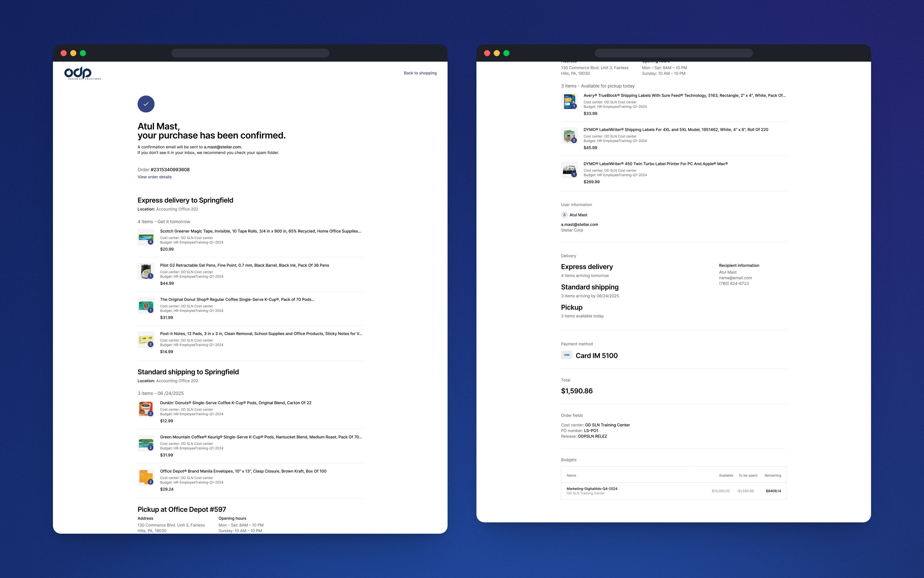Image resolution: width=924 pixels, height=578 pixels.
Task: Click the recipient email name@email.com
Action: pos(735,278)
